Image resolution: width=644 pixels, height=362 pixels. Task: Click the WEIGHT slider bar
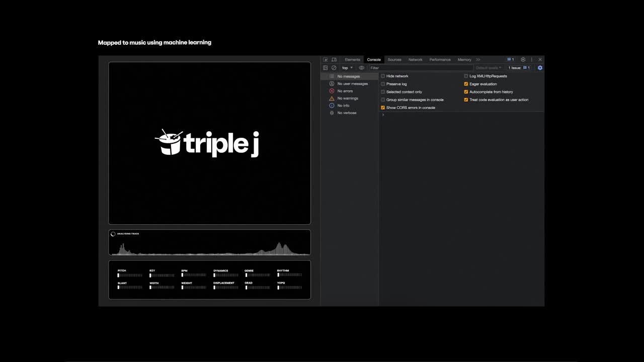194,288
